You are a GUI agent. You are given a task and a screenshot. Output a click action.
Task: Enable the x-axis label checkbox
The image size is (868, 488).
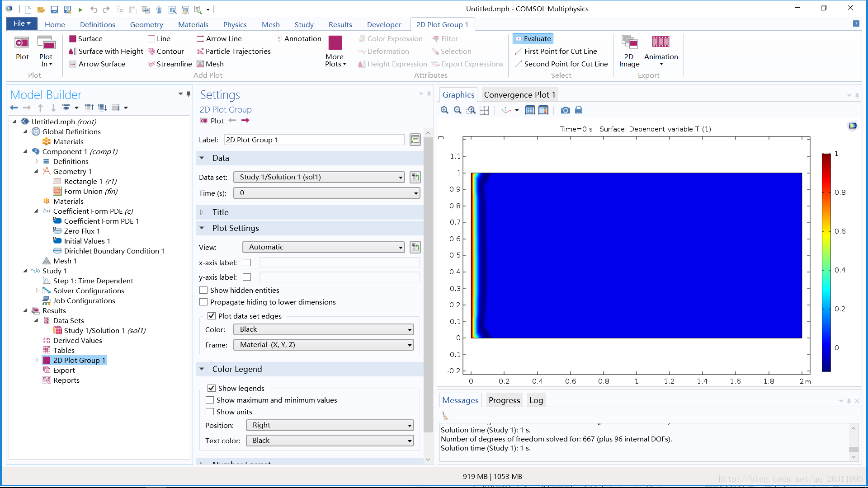point(247,263)
